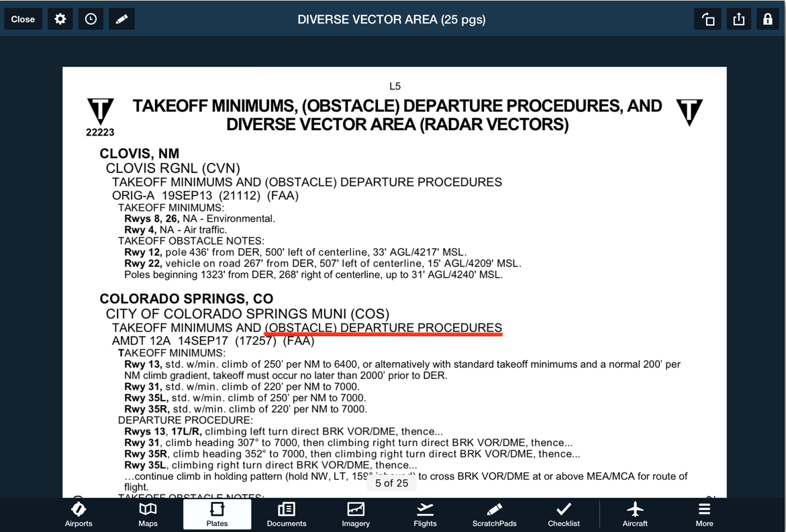Select the pencil annotation tool

coord(121,19)
